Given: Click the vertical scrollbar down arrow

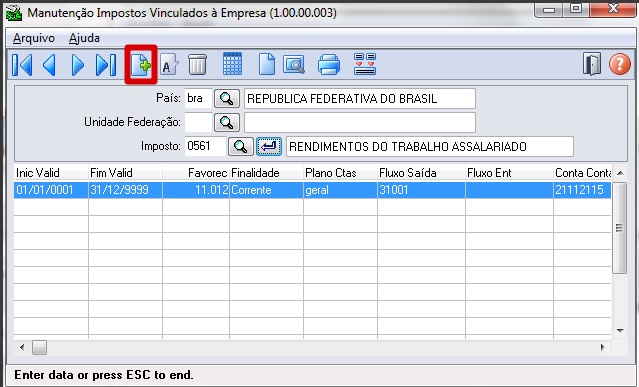Looking at the screenshot, I should coord(620,330).
